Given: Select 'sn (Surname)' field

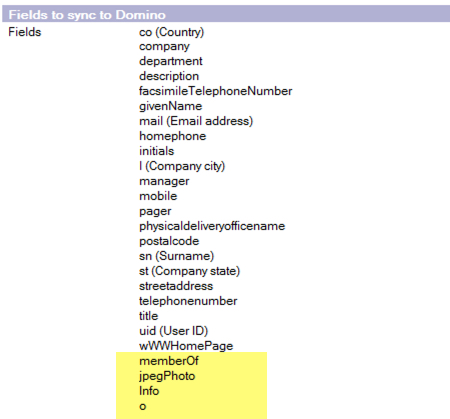Looking at the screenshot, I should 176,256.
